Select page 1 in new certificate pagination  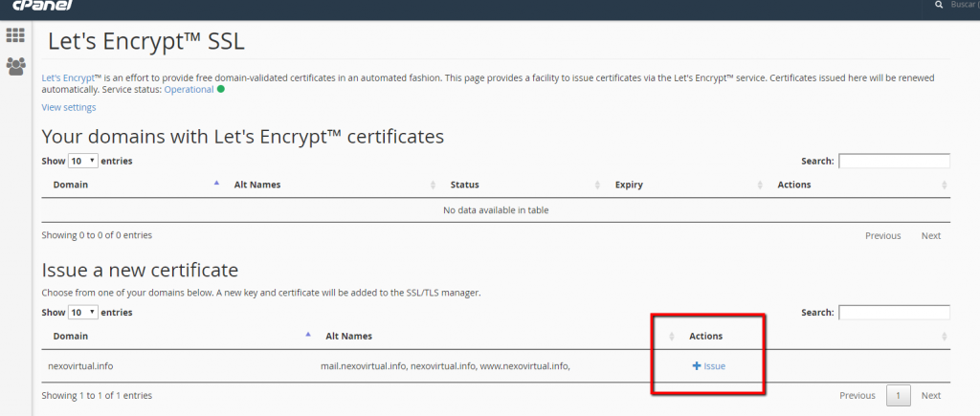point(898,395)
